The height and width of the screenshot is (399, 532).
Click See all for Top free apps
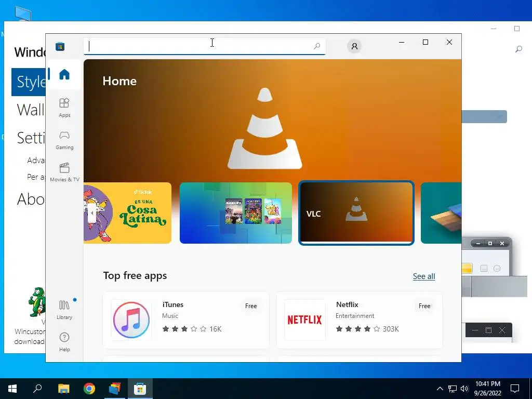pos(424,276)
